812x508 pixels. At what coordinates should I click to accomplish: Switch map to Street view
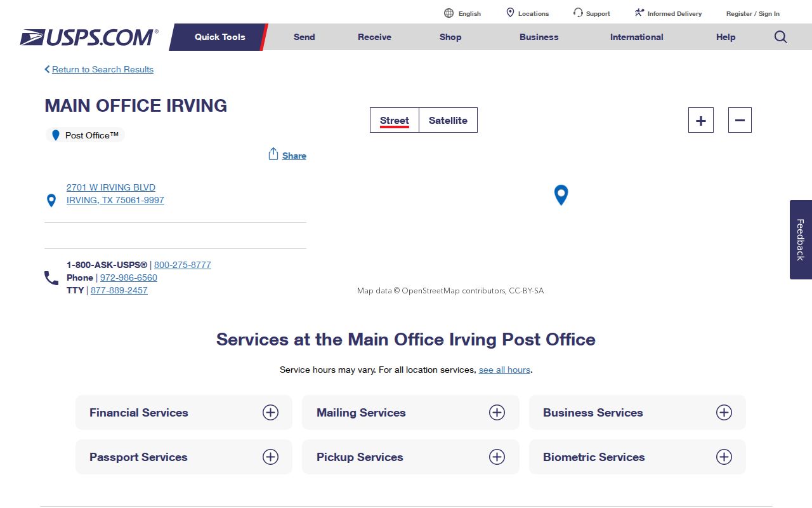point(395,120)
